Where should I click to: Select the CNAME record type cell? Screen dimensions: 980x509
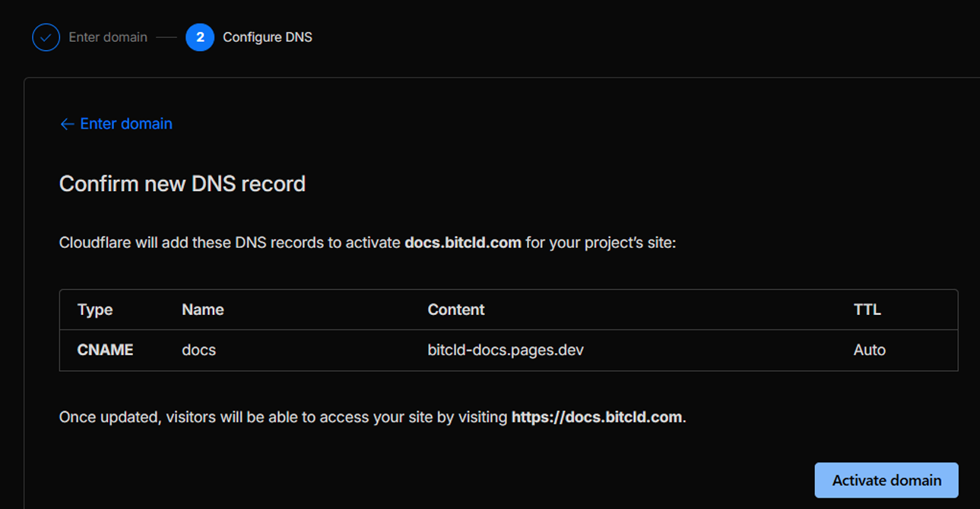point(105,349)
